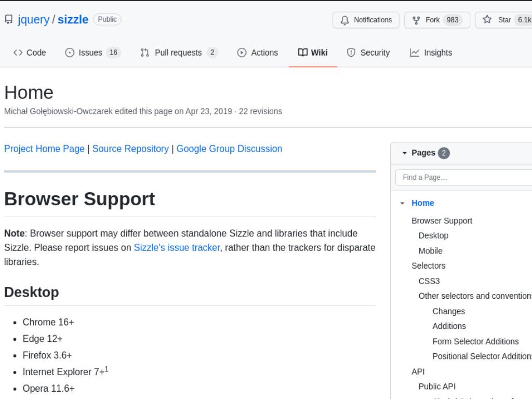
Task: Click the Notifications bell icon
Action: pyautogui.click(x=344, y=20)
